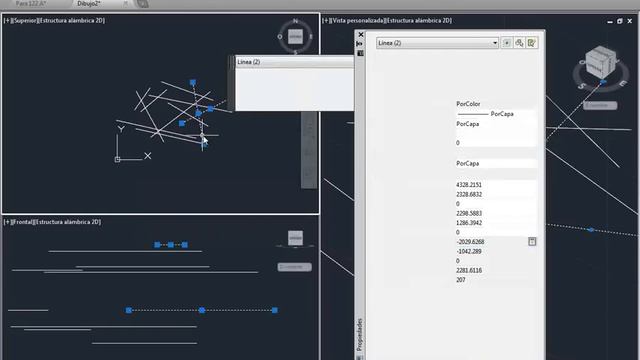640x360 pixels.
Task: Close the Dibujo2* drawing tab
Action: (125, 3)
